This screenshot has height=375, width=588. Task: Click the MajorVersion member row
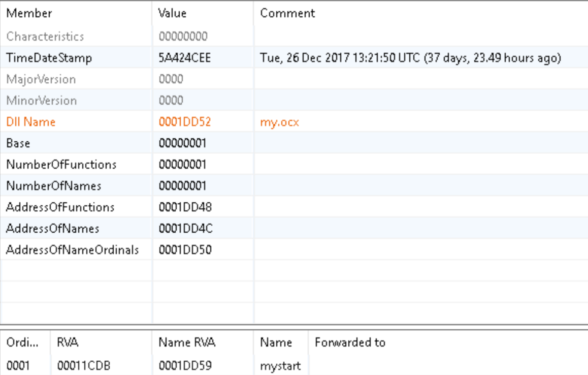pyautogui.click(x=41, y=79)
